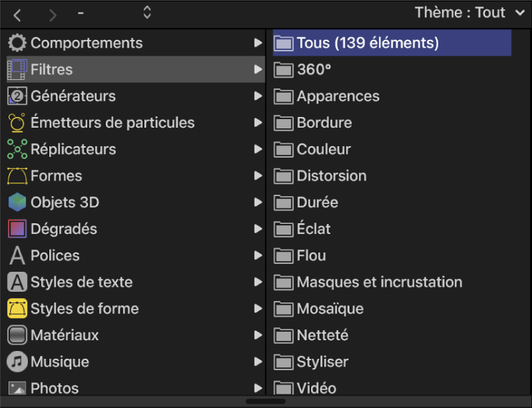Select the Réplicateurs icon
Viewport: 532px width, 408px height.
point(17,149)
